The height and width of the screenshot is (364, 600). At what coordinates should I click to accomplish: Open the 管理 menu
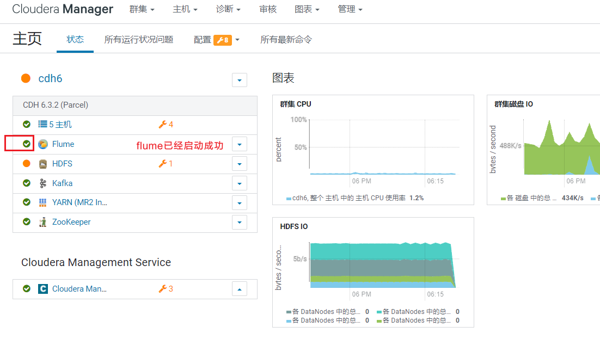click(x=350, y=9)
